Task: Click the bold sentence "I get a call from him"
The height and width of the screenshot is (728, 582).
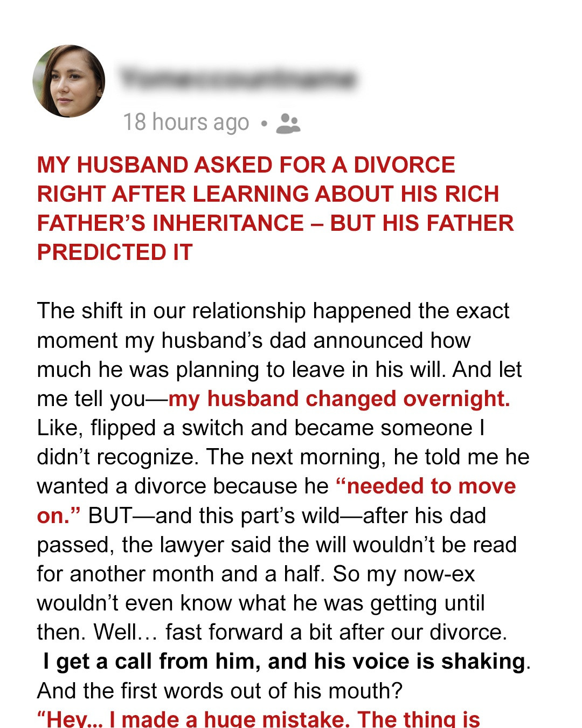Action: 283,661
